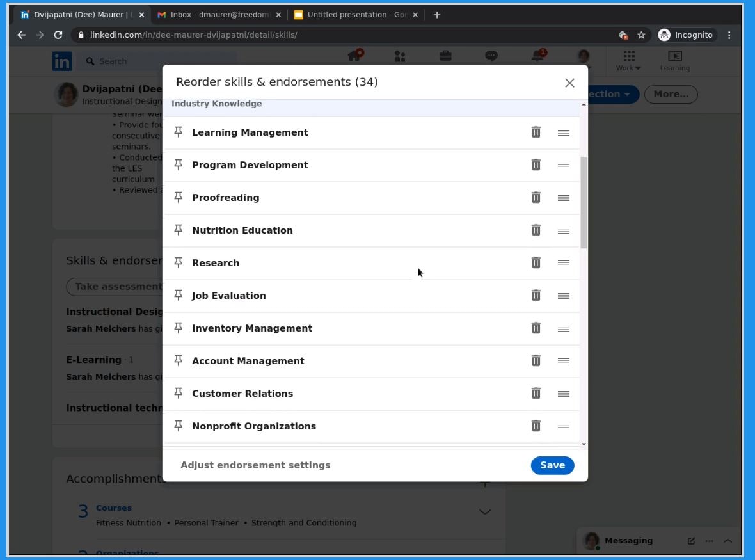Click the Incognito profile indicator

(x=686, y=35)
